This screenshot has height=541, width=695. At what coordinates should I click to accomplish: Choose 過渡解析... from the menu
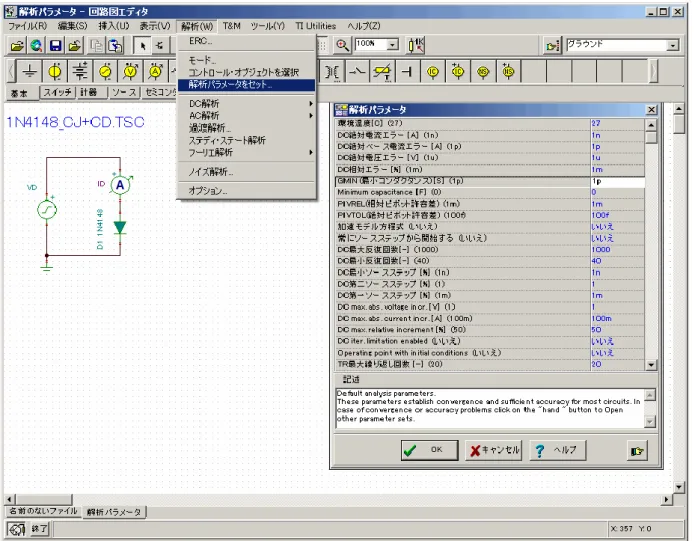coord(246,128)
